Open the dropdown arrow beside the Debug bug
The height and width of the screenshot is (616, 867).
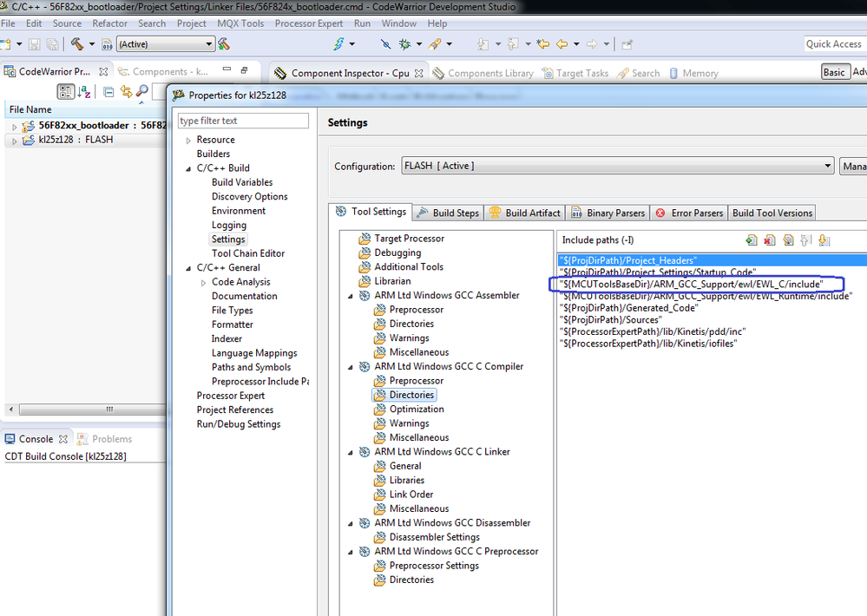coord(419,44)
